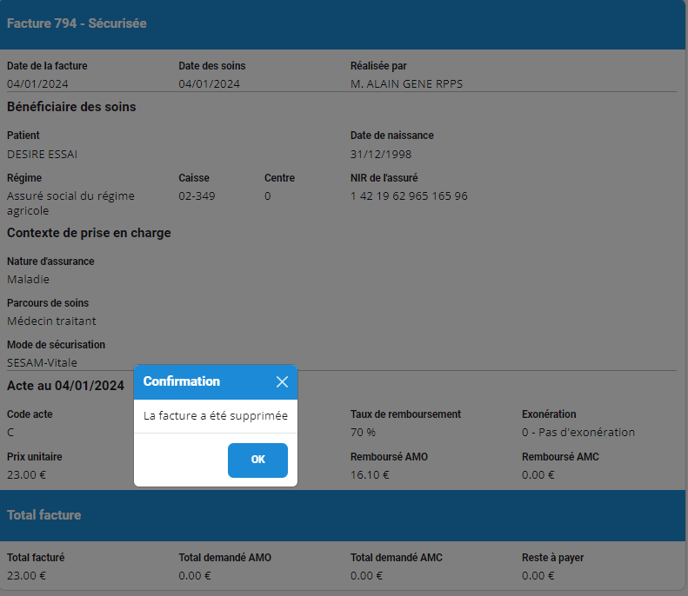Viewport: 688px width, 596px height.
Task: Click the 'Acte au 04/01/2024' section heading
Action: pyautogui.click(x=65, y=386)
